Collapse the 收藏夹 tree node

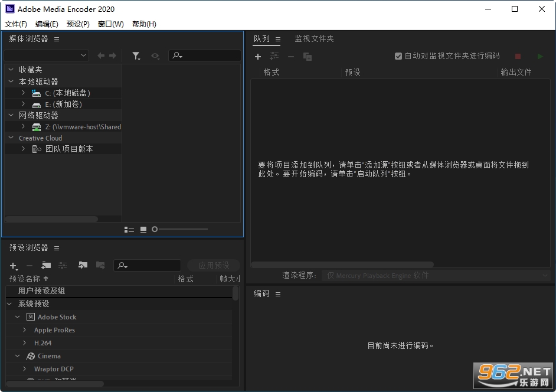click(11, 70)
